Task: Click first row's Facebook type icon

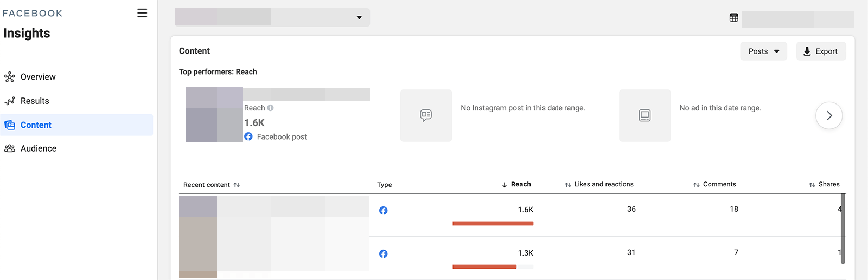Action: pyautogui.click(x=384, y=210)
